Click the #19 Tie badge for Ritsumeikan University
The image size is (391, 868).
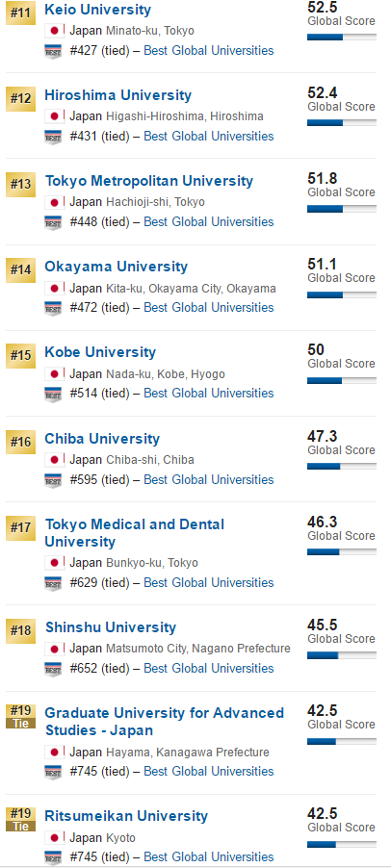[20, 819]
